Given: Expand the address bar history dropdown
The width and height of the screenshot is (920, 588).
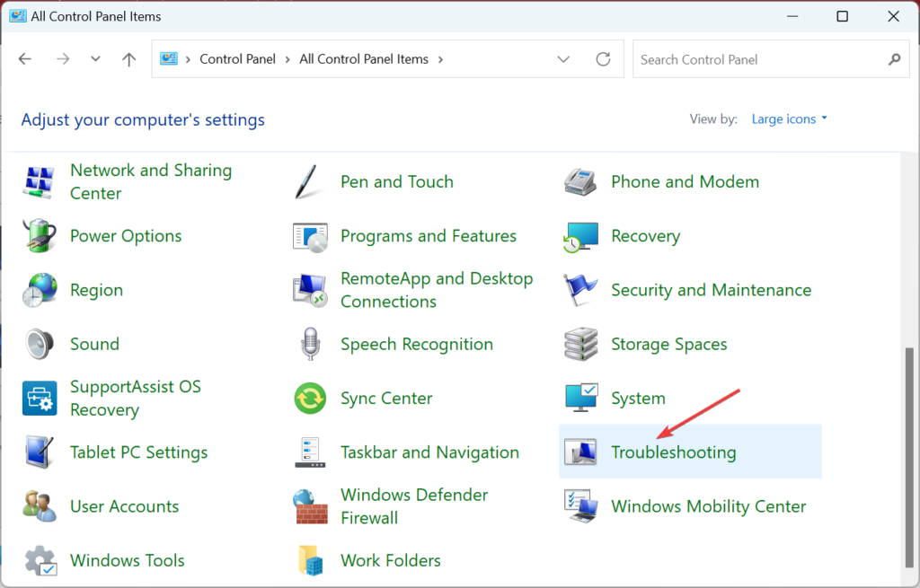Looking at the screenshot, I should pyautogui.click(x=563, y=59).
